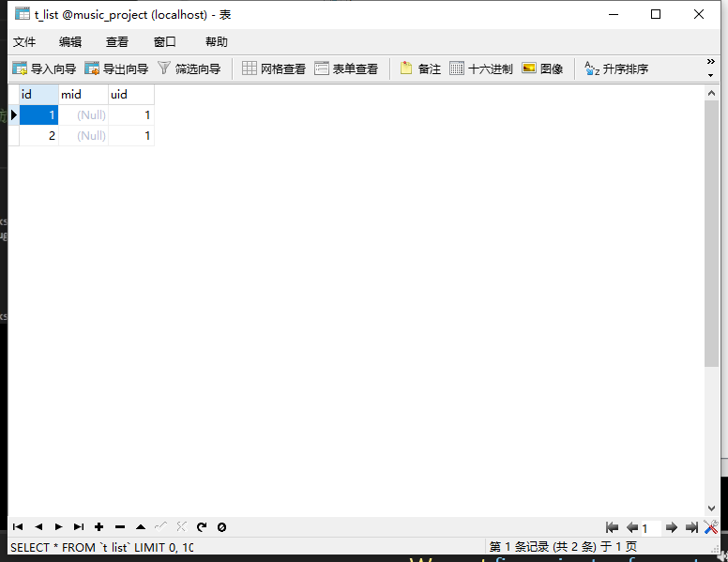Screen dimensions: 728x562
Task: Open the limit settings tool icon
Action: point(711,526)
